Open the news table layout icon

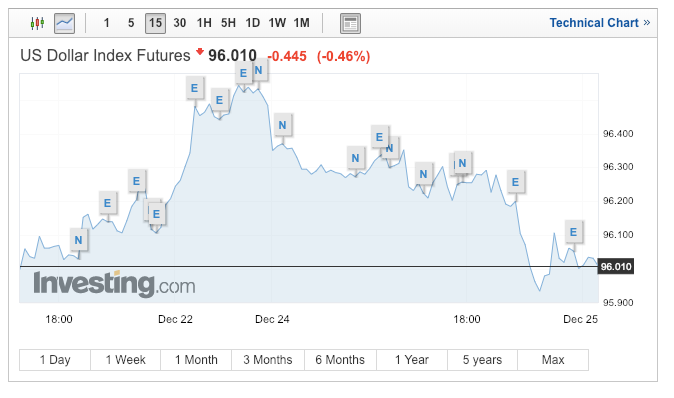[x=350, y=23]
